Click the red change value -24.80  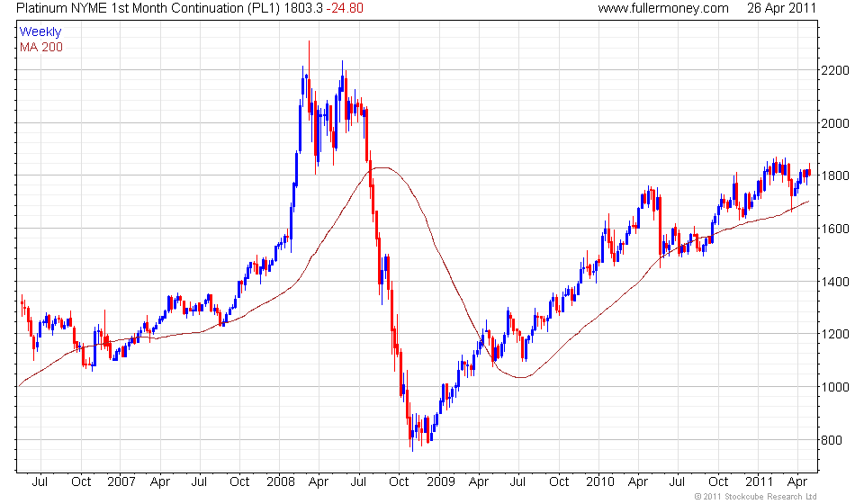tap(345, 8)
